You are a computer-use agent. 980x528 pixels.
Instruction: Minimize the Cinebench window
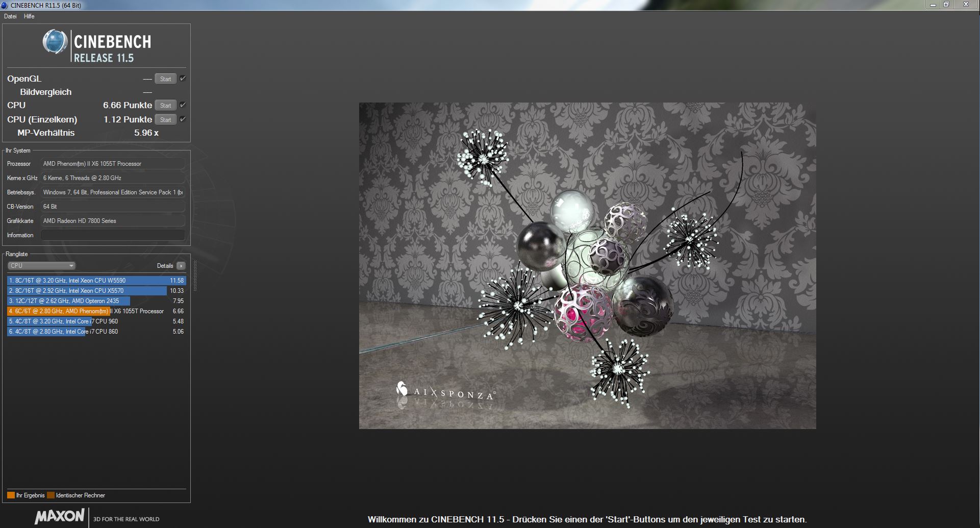coord(933,5)
